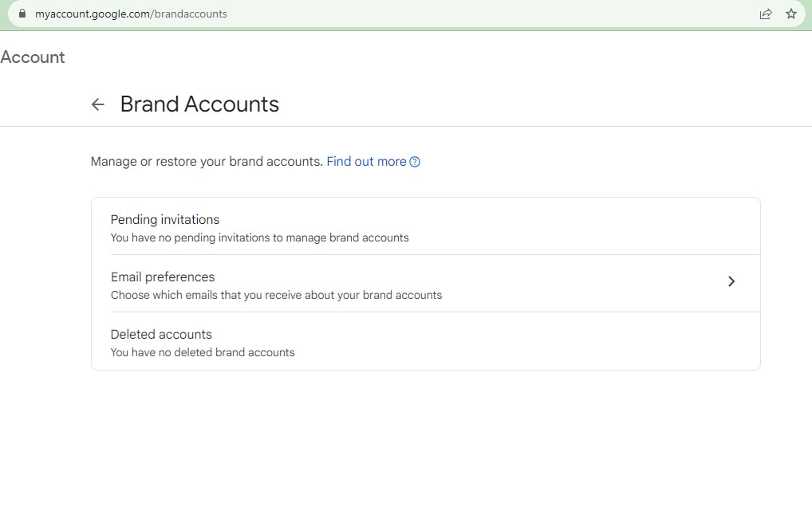This screenshot has height=522, width=812.
Task: Select the Deleted accounts heading
Action: pos(161,334)
